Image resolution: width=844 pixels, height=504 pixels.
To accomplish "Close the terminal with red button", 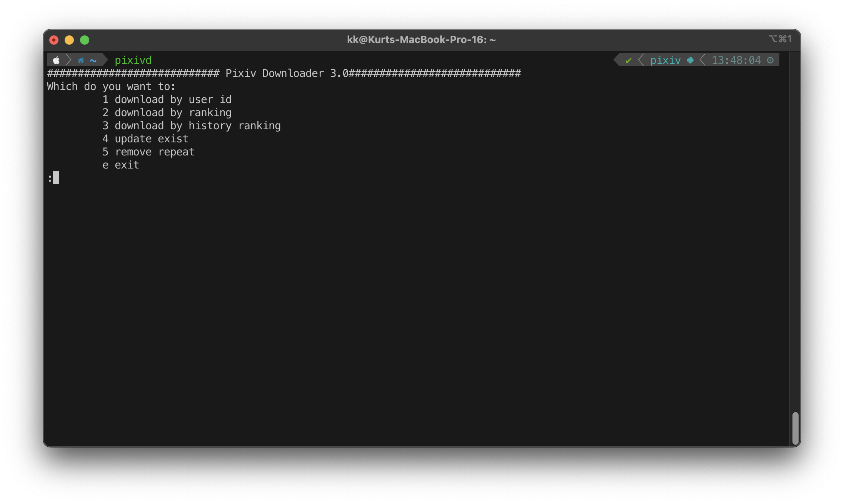I will tap(54, 40).
